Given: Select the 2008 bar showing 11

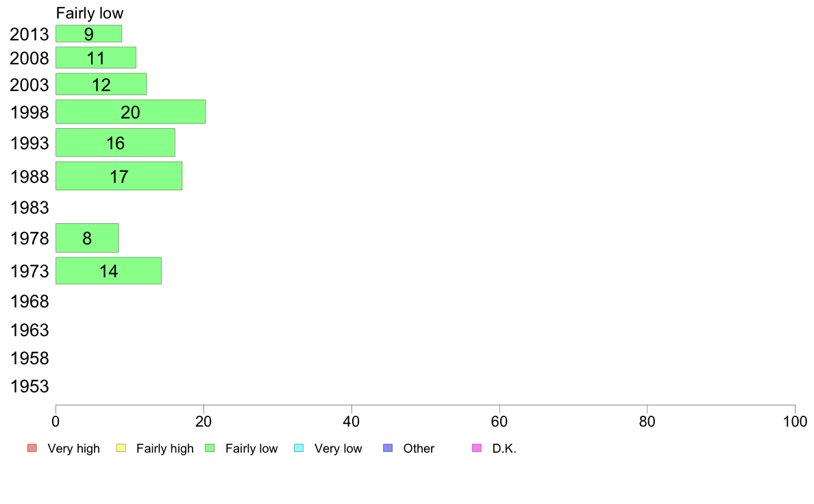Looking at the screenshot, I should coord(96,58).
